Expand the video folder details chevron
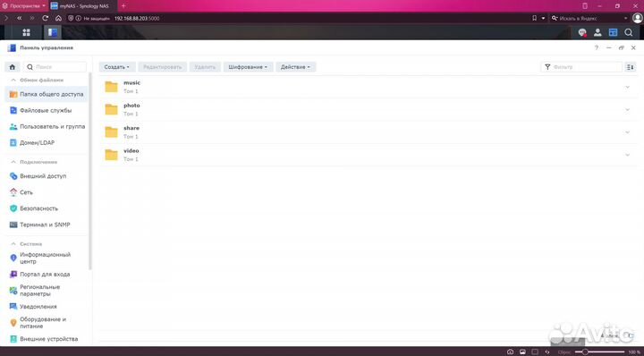The width and height of the screenshot is (644, 356). [x=627, y=155]
